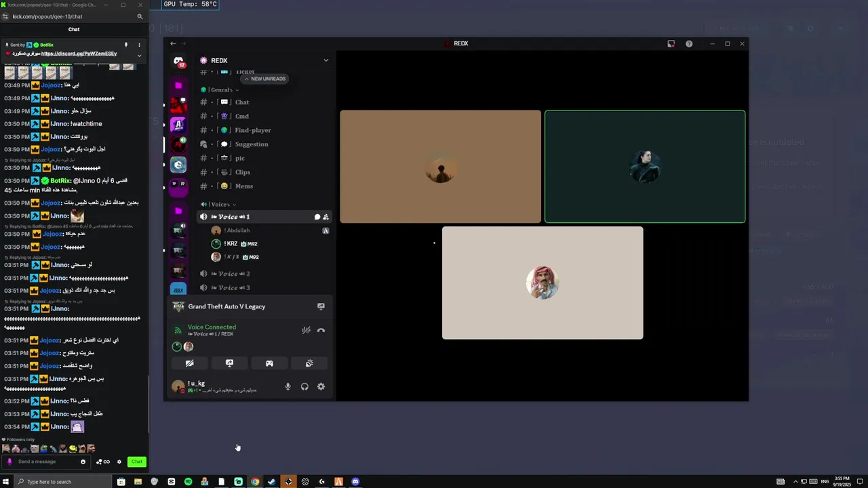Open the Suggestion forum channel

pos(264,144)
